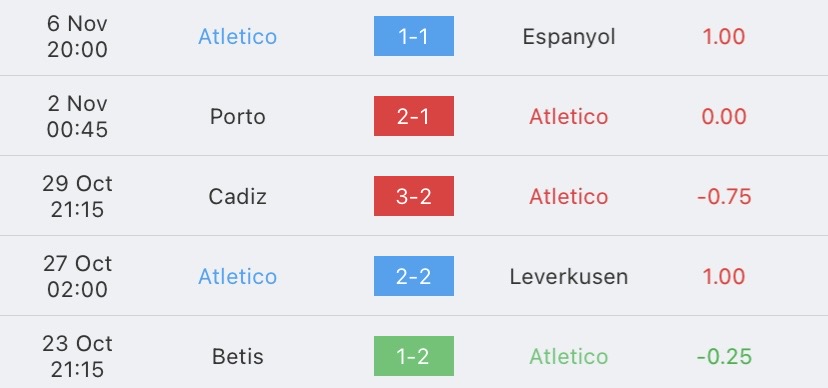Click the 0.00 handicap in the Porto row
The height and width of the screenshot is (388, 828).
(724, 117)
